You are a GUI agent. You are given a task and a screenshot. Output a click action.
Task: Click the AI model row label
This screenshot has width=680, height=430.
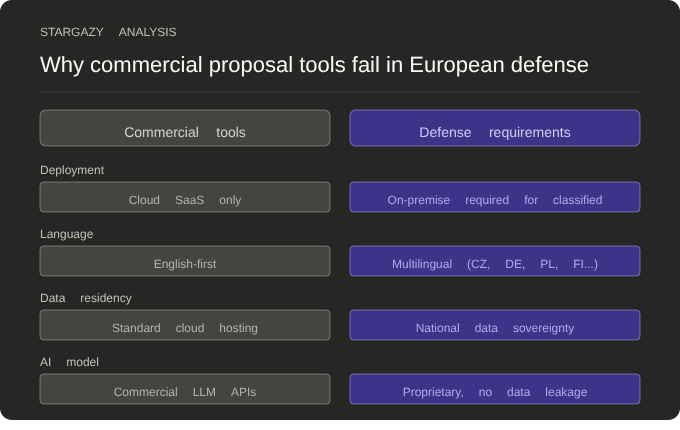pos(69,362)
